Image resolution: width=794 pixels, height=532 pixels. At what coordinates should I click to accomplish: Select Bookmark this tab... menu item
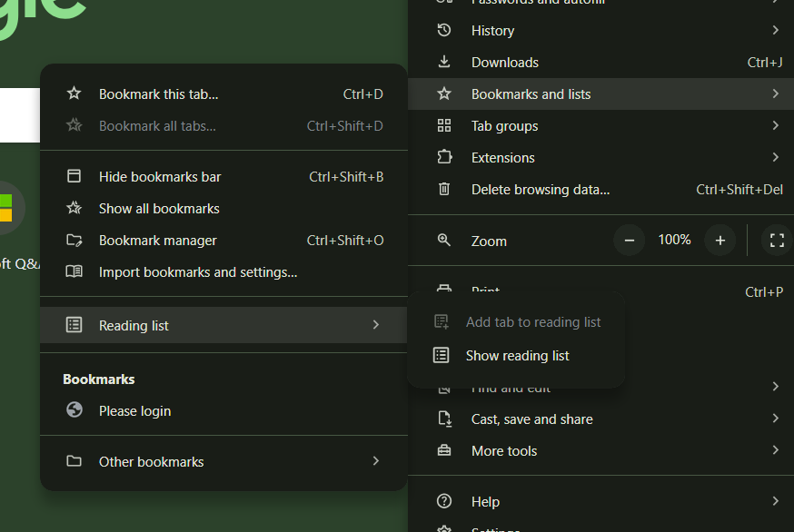(x=223, y=94)
